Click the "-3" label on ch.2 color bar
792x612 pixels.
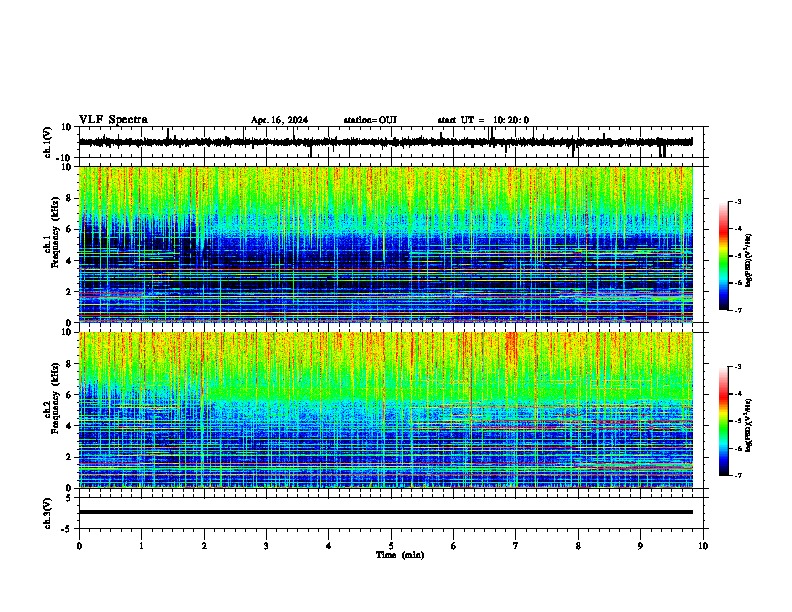(x=738, y=367)
